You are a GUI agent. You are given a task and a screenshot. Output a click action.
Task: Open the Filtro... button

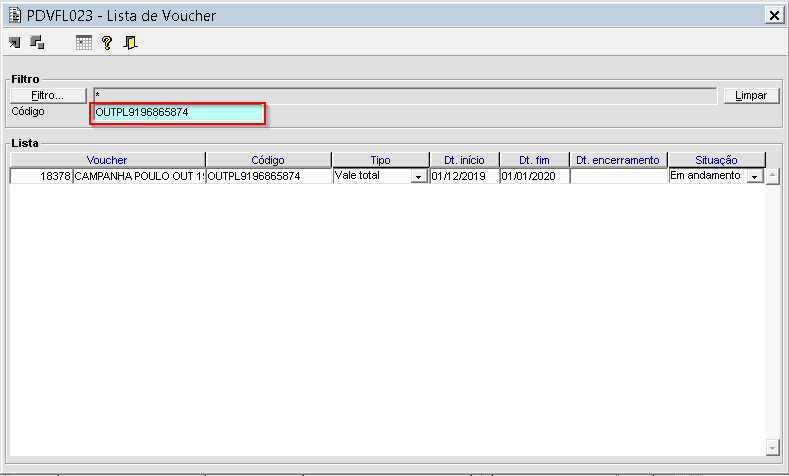coord(48,96)
